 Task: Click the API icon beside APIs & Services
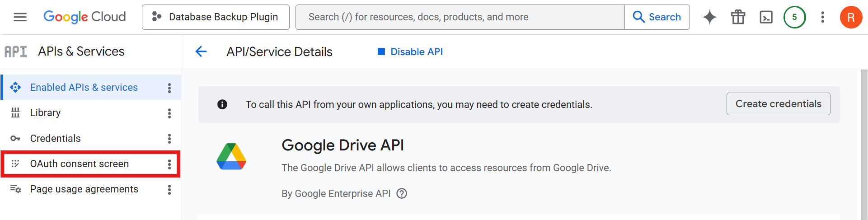pyautogui.click(x=16, y=51)
